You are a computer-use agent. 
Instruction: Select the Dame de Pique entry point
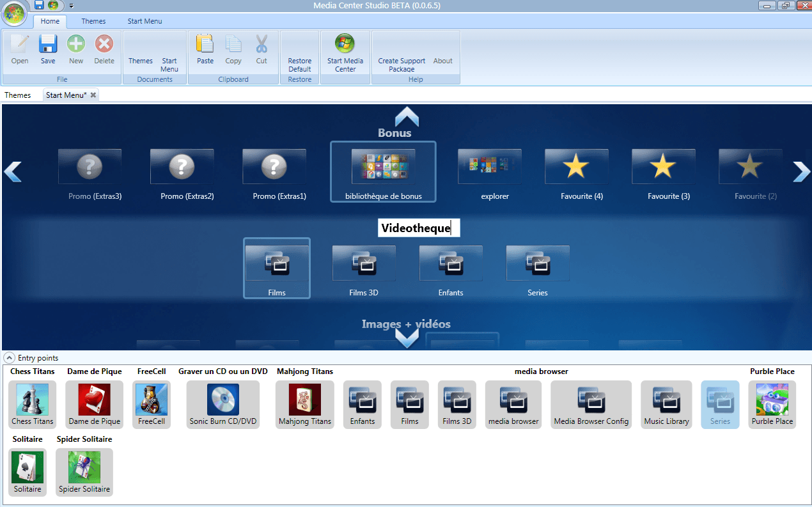pos(95,405)
